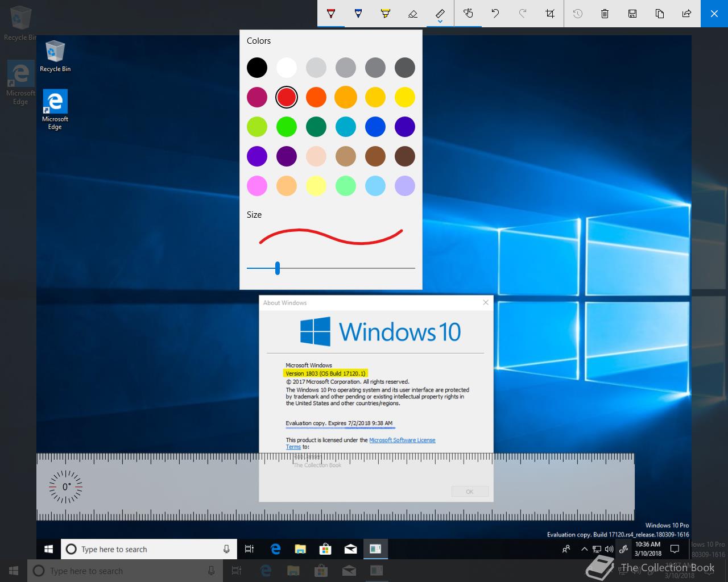The width and height of the screenshot is (728, 582).
Task: Open People icon in captured tray
Action: 566,549
